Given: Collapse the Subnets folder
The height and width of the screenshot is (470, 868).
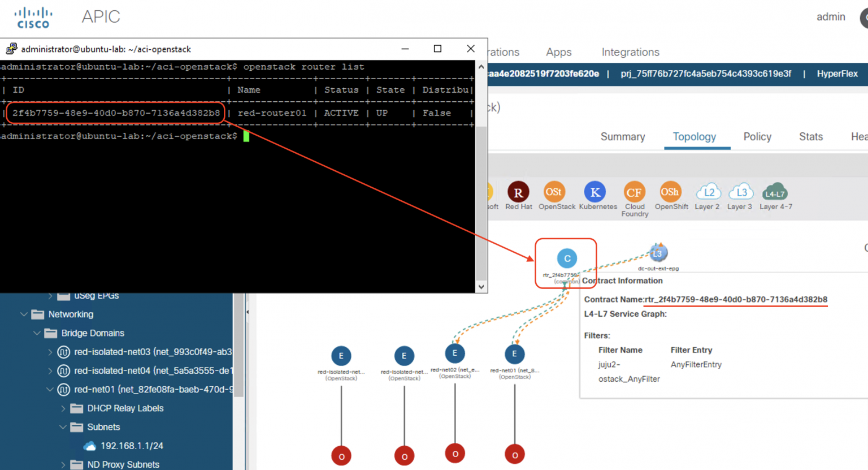Looking at the screenshot, I should pos(63,427).
